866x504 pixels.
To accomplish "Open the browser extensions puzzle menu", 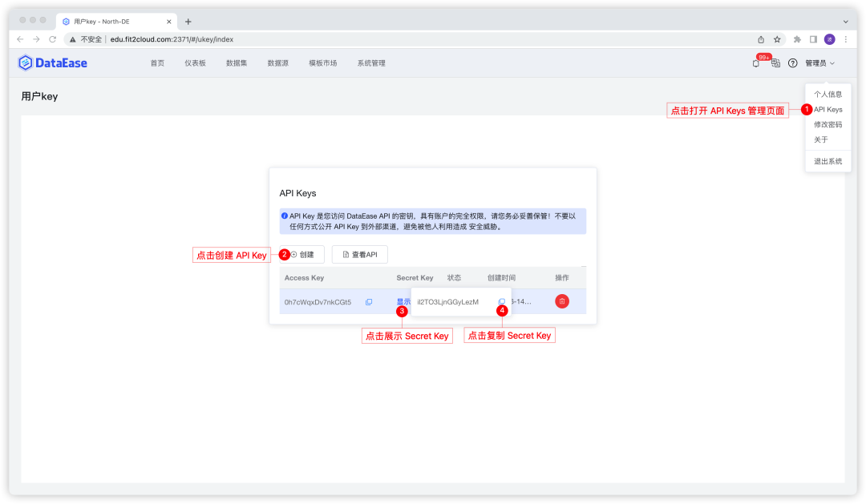I will tap(796, 38).
